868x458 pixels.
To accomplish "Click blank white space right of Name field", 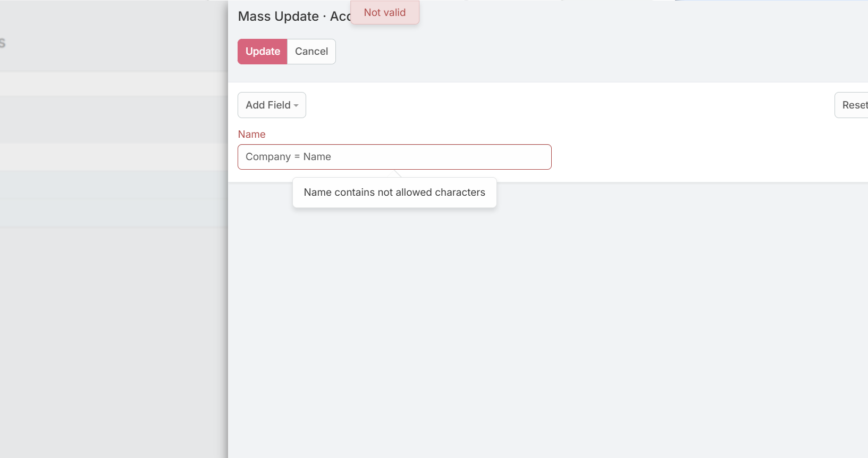I will click(691, 157).
